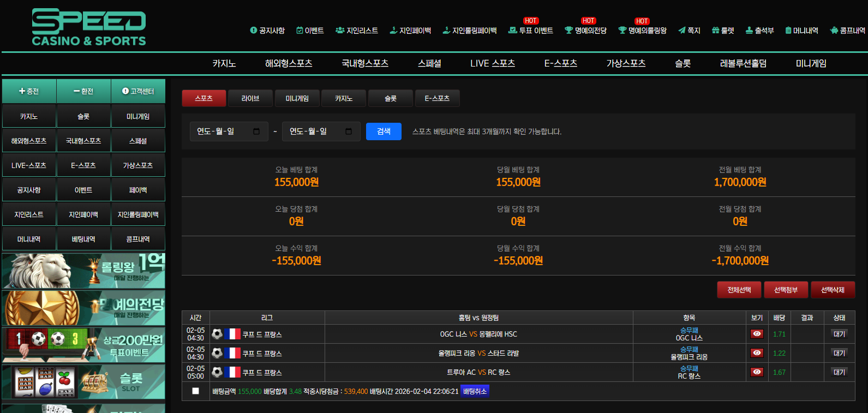Viewport: 868px width, 413px height.
Task: Click the 롤링왕 lion promotional banner
Action: tap(83, 271)
